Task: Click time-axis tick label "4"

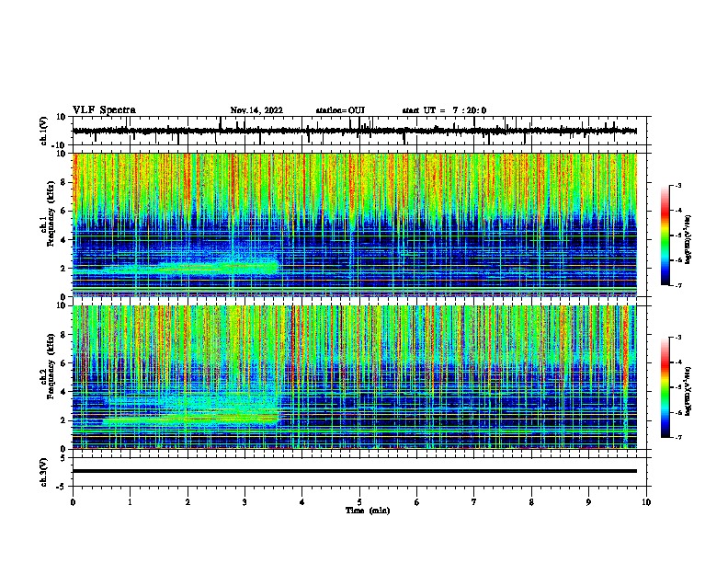Action: pyautogui.click(x=302, y=502)
